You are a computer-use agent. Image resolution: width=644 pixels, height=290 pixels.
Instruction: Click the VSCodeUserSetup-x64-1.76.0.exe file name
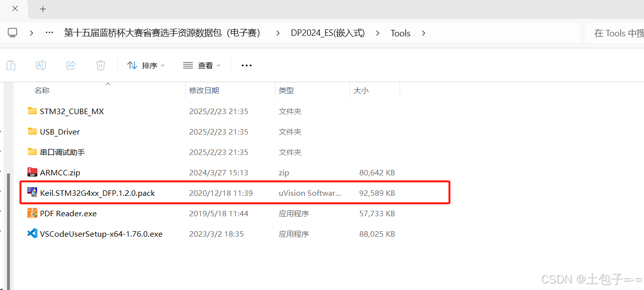pyautogui.click(x=101, y=234)
